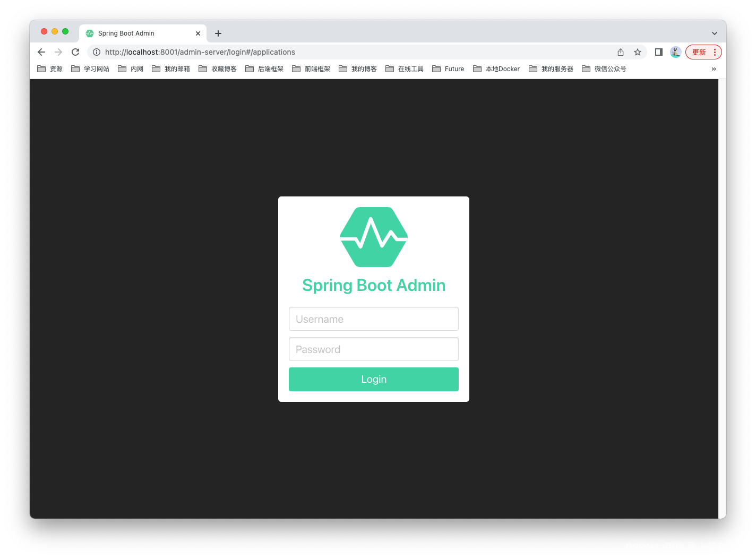Toggle the browser side panel icon

[x=659, y=52]
